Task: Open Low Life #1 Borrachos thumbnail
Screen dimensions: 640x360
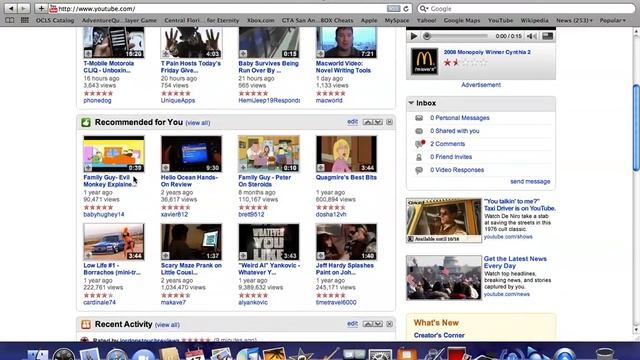Action: [114, 242]
